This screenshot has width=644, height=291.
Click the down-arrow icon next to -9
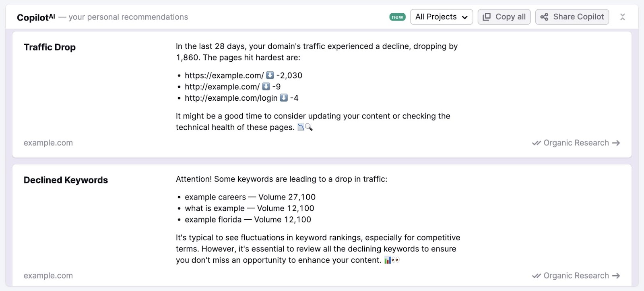(266, 87)
